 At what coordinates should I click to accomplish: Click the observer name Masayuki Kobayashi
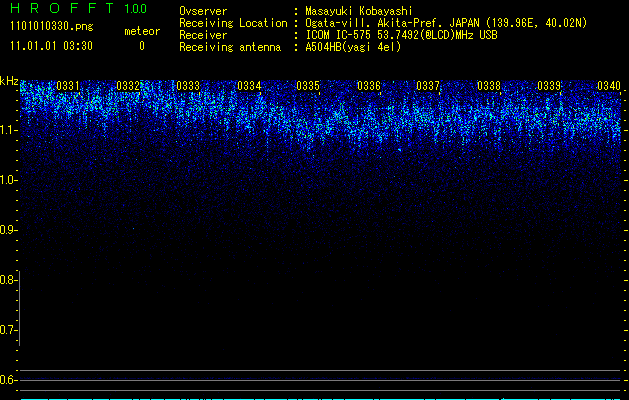(x=359, y=11)
